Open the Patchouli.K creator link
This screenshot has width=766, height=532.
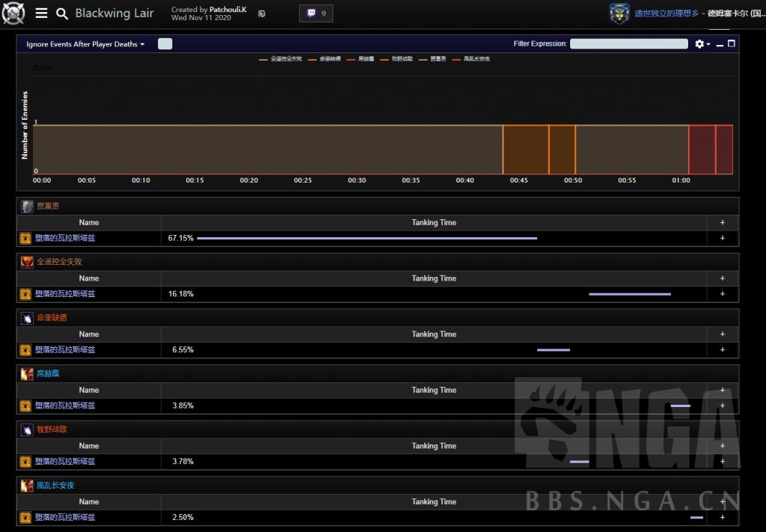point(227,10)
